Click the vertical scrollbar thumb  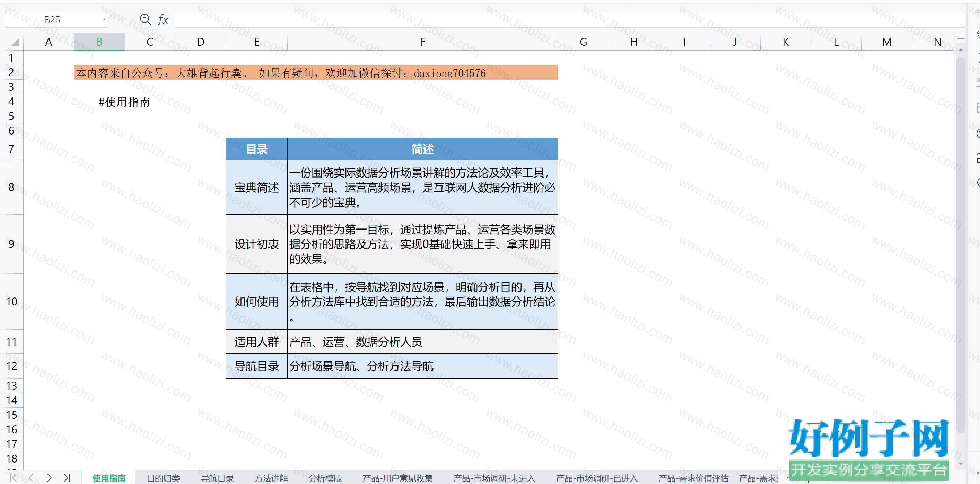pyautogui.click(x=961, y=244)
